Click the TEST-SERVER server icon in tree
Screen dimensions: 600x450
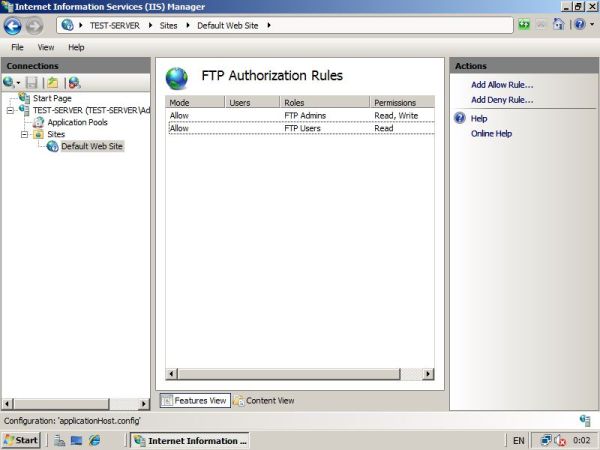click(24, 110)
